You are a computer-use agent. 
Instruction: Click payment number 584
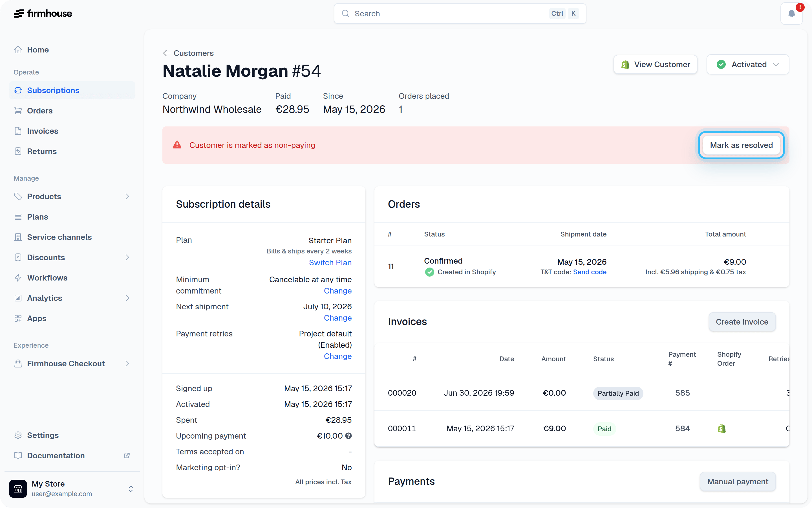coord(683,428)
